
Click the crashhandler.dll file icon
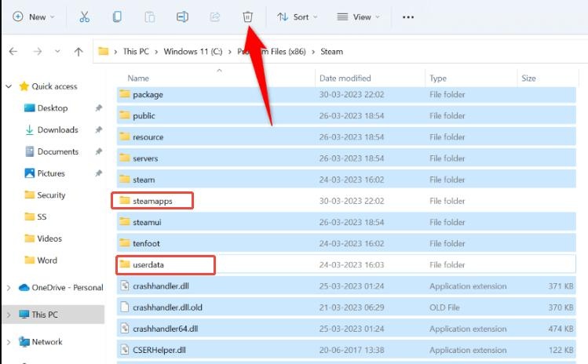125,286
